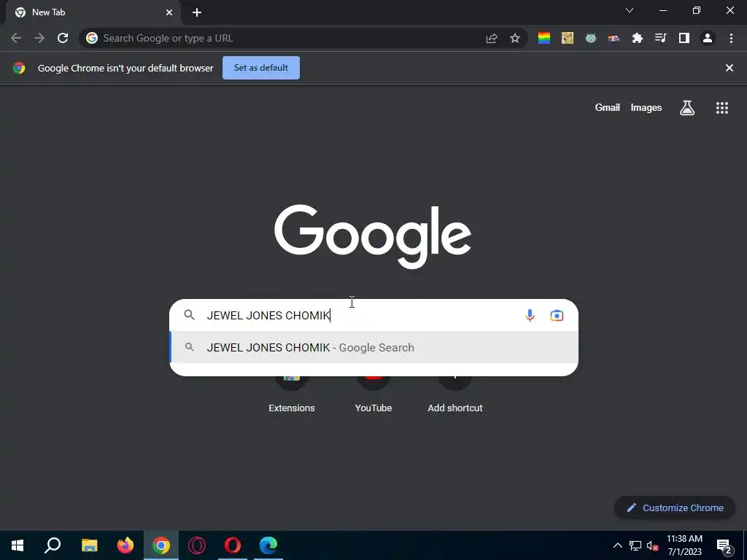This screenshot has width=747, height=560.
Task: Open the Extensions puzzle piece menu
Action: point(638,38)
